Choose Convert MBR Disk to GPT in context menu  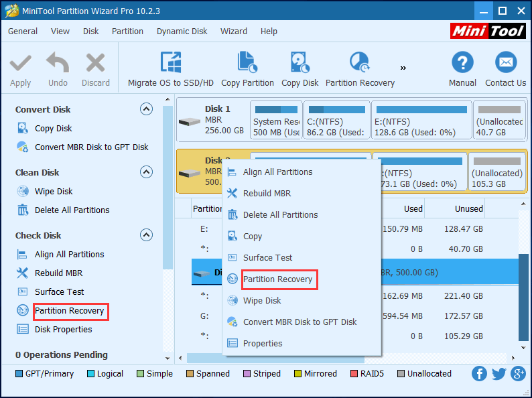coord(302,322)
